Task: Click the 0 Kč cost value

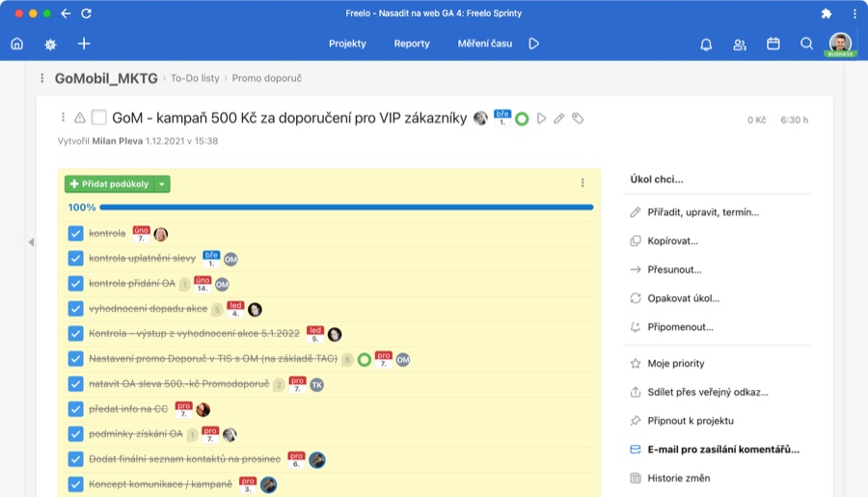Action: click(757, 120)
